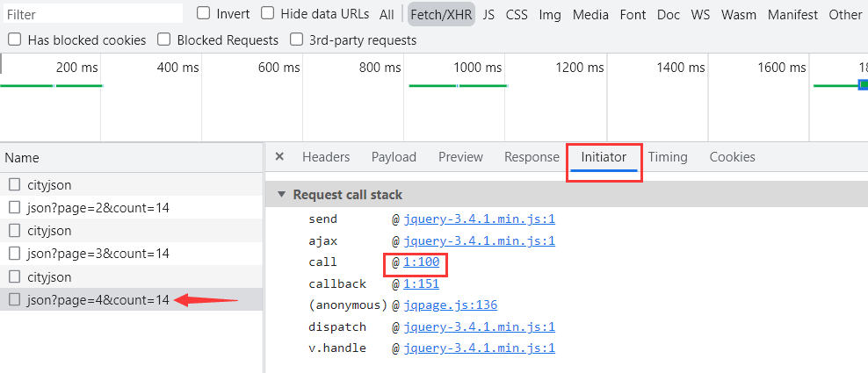Image resolution: width=868 pixels, height=373 pixels.
Task: Toggle the Invert checkbox
Action: click(x=204, y=14)
